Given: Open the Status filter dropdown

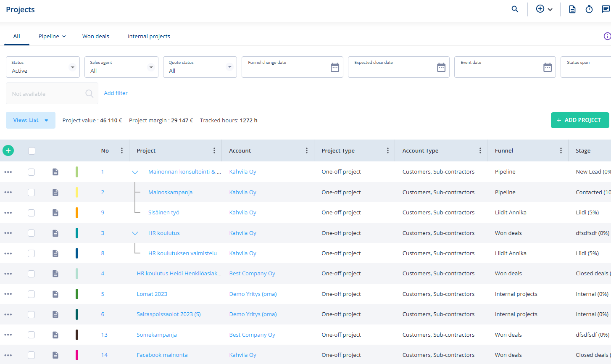Looking at the screenshot, I should pos(43,67).
